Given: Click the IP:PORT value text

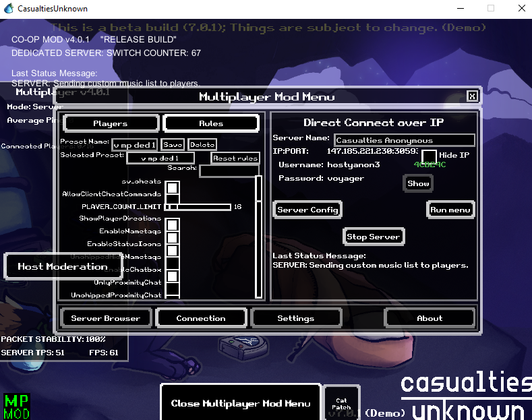Looking at the screenshot, I should (x=373, y=151).
